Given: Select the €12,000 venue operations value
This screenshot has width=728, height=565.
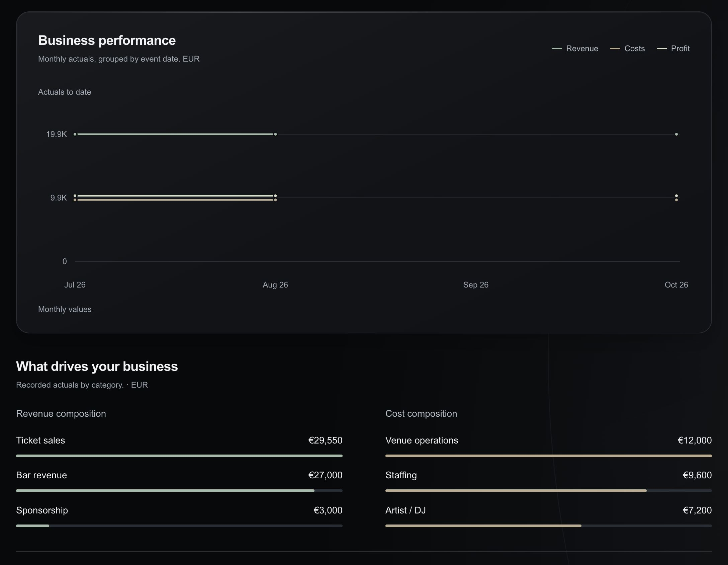Looking at the screenshot, I should [695, 440].
